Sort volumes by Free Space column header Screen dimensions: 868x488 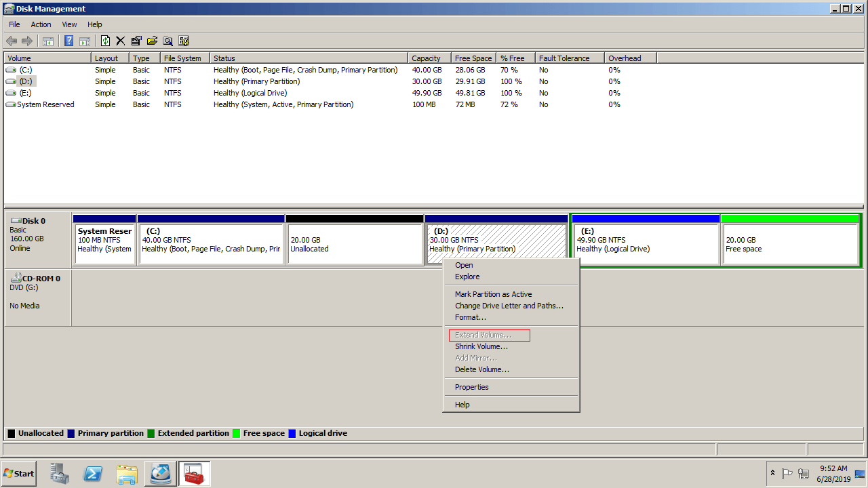(x=473, y=58)
